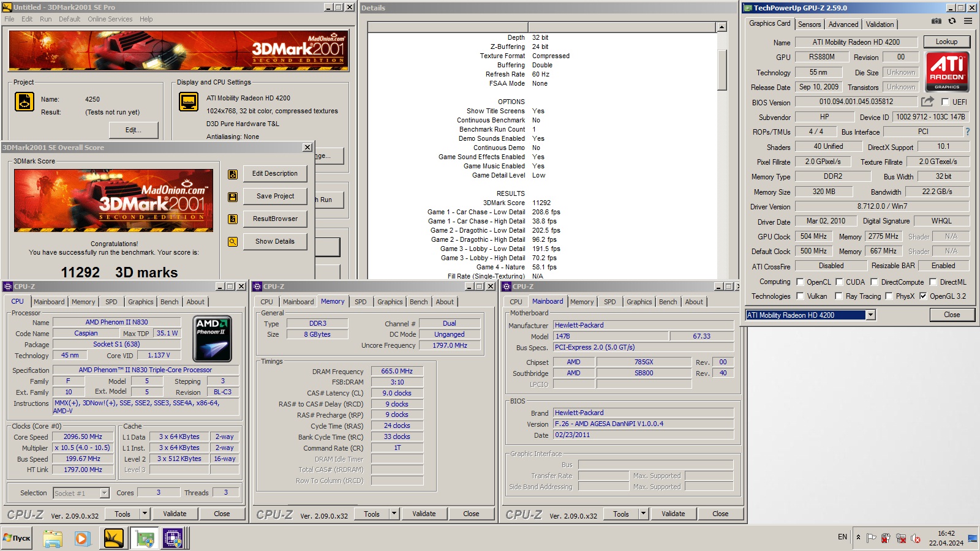Image resolution: width=980 pixels, height=551 pixels.
Task: Click the Project icon beside Name
Action: click(x=24, y=102)
